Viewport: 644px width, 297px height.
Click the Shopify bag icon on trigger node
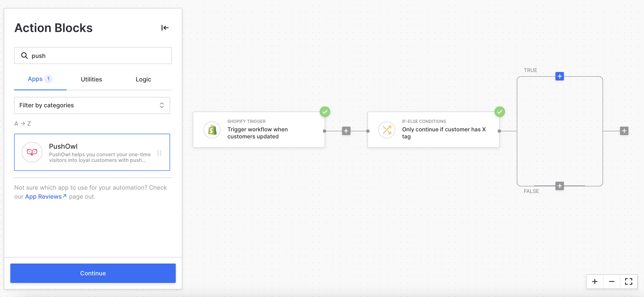coord(212,130)
